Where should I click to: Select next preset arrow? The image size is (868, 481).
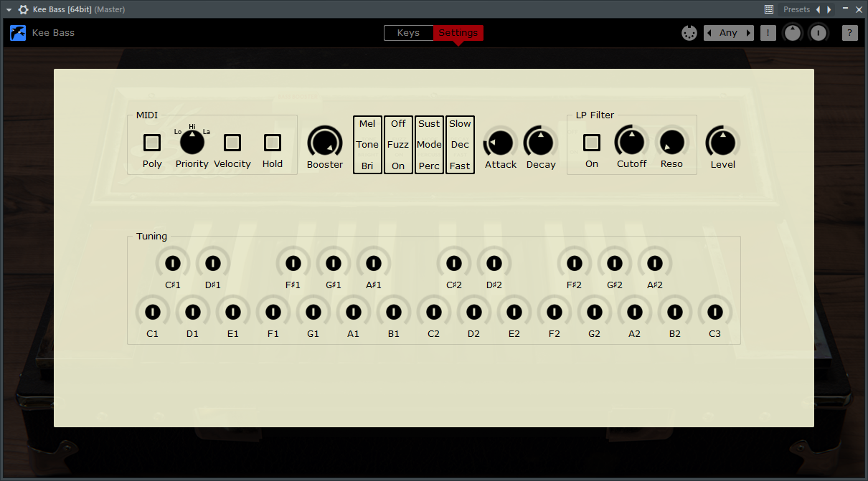(x=829, y=9)
